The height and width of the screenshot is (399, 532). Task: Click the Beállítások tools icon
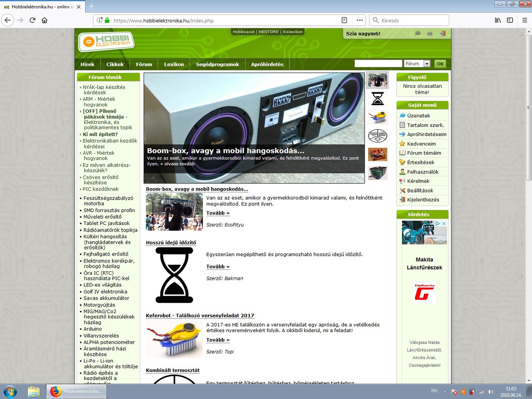tap(402, 190)
